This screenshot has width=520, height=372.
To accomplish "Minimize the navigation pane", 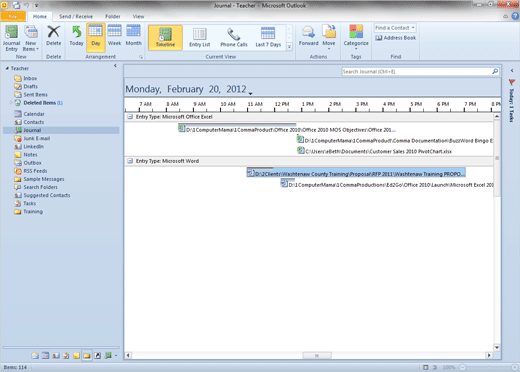I will pyautogui.click(x=115, y=66).
